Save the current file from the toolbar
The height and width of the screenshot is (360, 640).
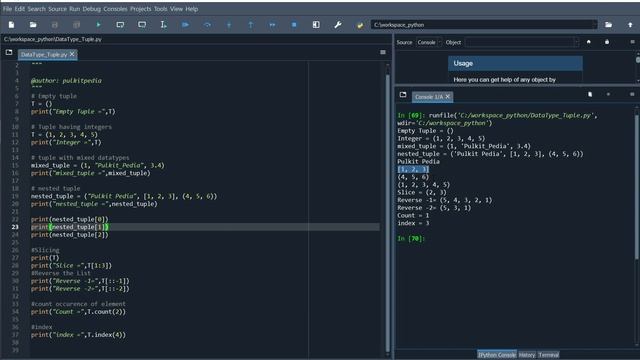click(x=55, y=25)
